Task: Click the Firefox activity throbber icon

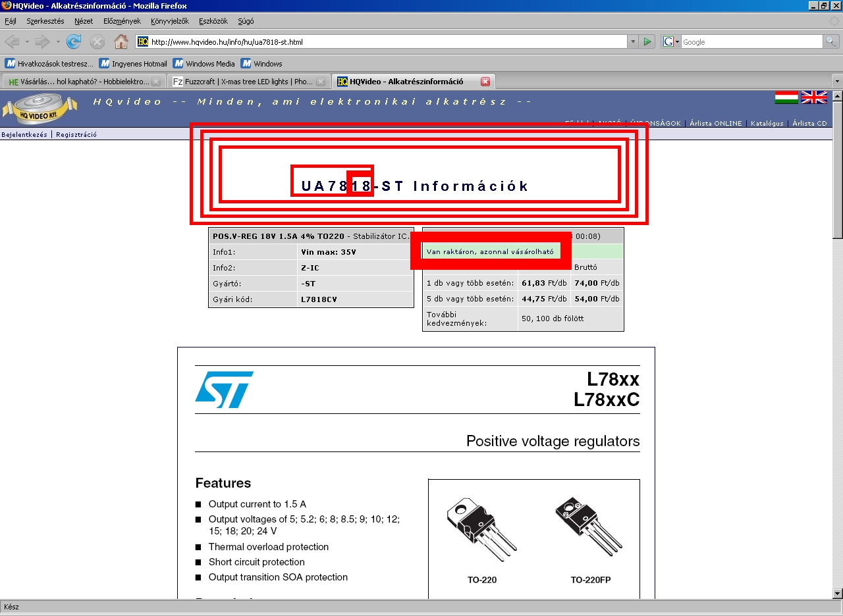Action: [834, 21]
